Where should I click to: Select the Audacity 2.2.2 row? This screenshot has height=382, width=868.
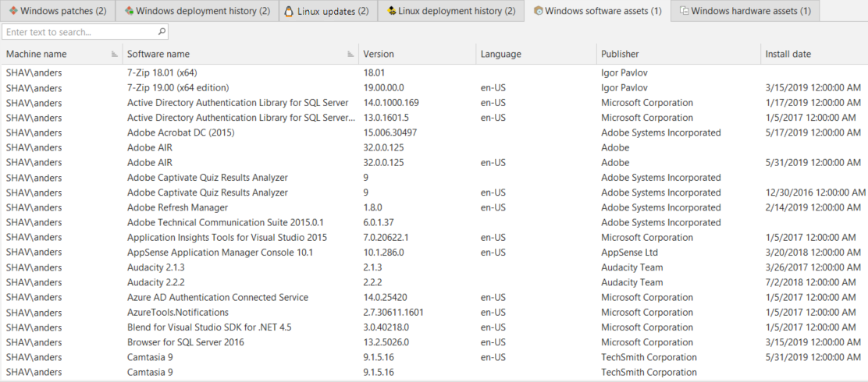pos(434,282)
